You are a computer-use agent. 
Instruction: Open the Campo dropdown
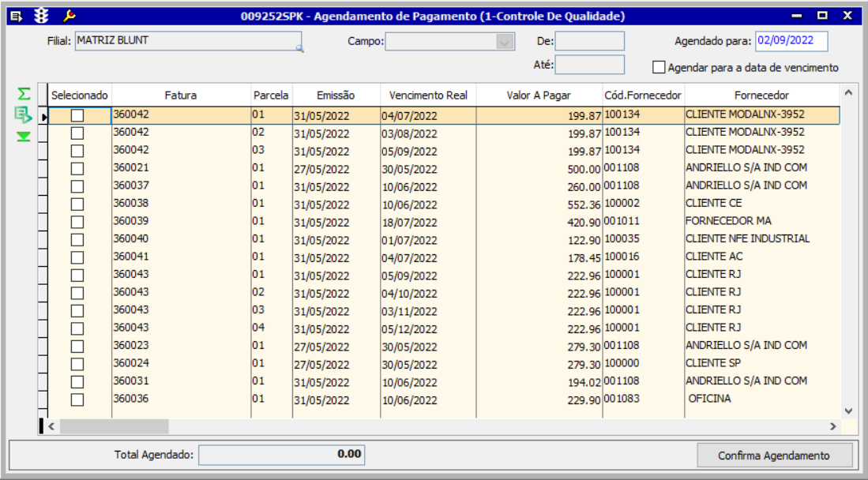tap(505, 42)
